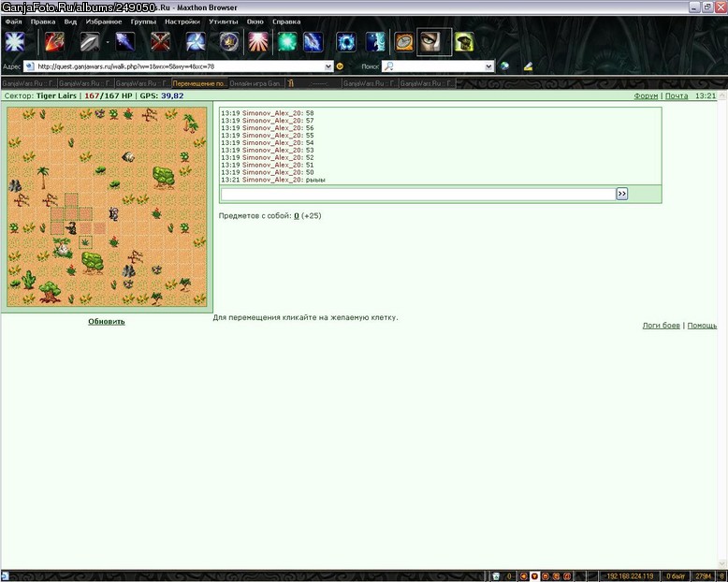The height and width of the screenshot is (582, 728).
Task: Click the red flaming claw toolbar icon
Action: click(55, 42)
